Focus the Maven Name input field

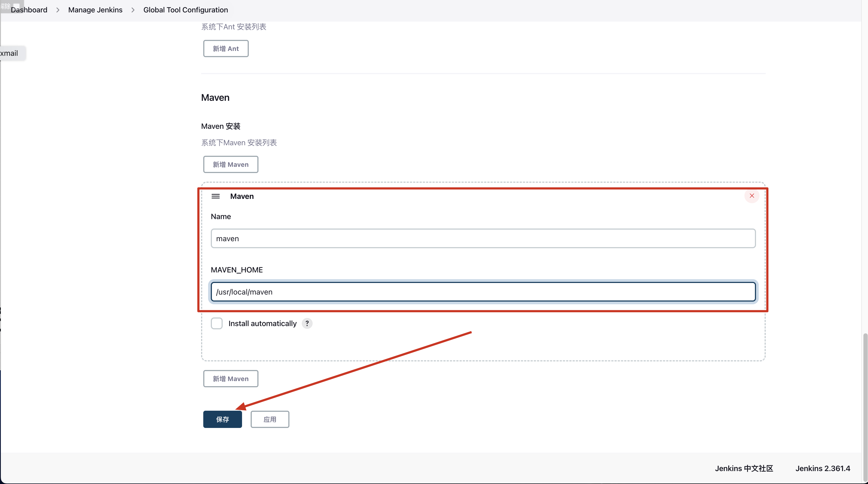(483, 238)
